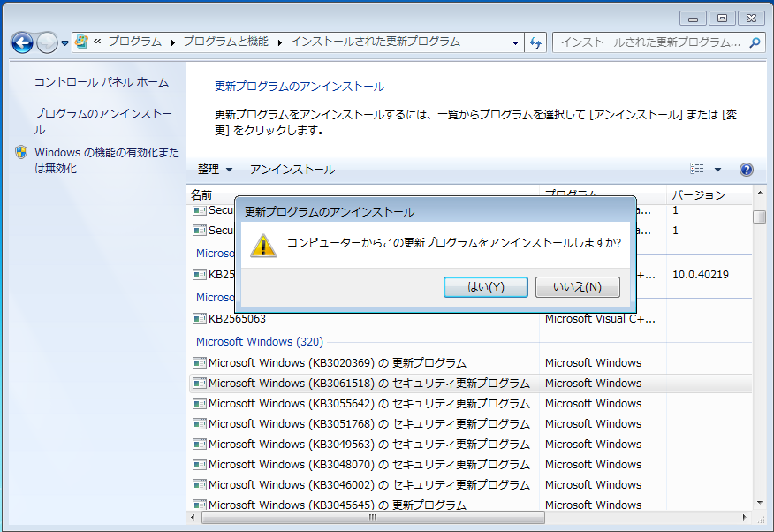Image resolution: width=774 pixels, height=532 pixels.
Task: Click the vertical scrollbar down arrow
Action: [760, 503]
